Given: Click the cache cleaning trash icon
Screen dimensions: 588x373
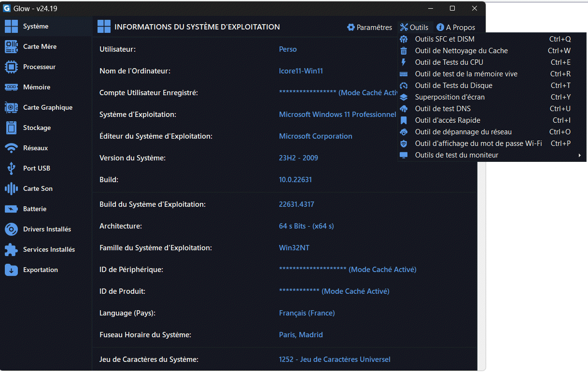Looking at the screenshot, I should click(404, 51).
